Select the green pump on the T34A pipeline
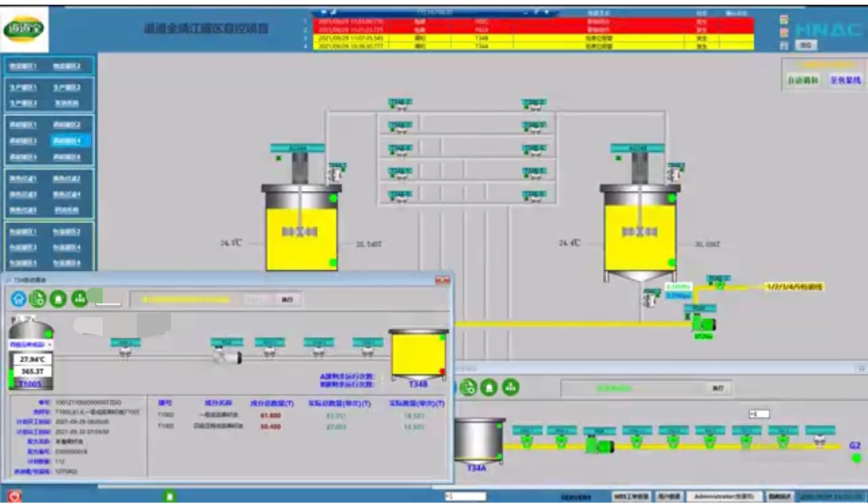This screenshot has width=868, height=504. click(598, 445)
